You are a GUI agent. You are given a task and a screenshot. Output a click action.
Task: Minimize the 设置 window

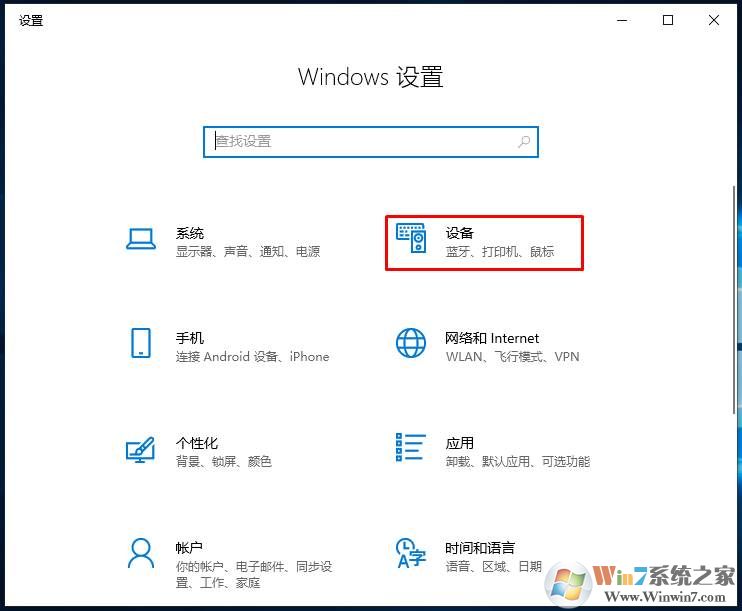[622, 20]
